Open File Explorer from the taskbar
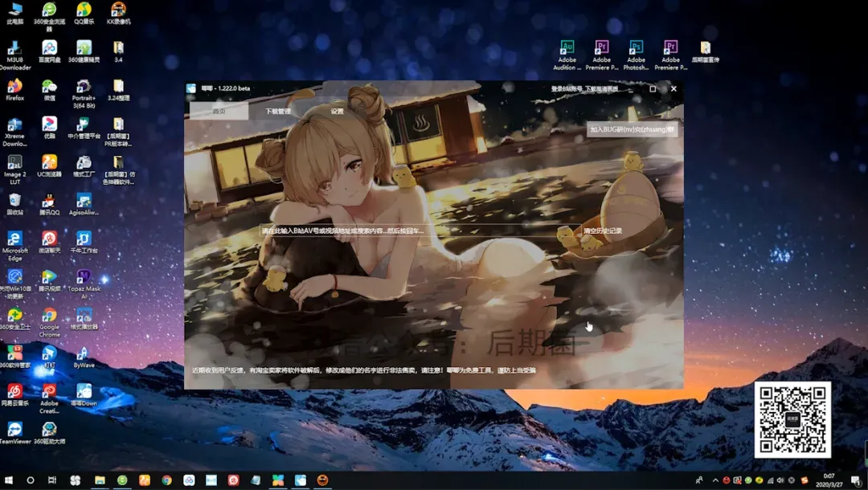The image size is (868, 490). click(100, 480)
